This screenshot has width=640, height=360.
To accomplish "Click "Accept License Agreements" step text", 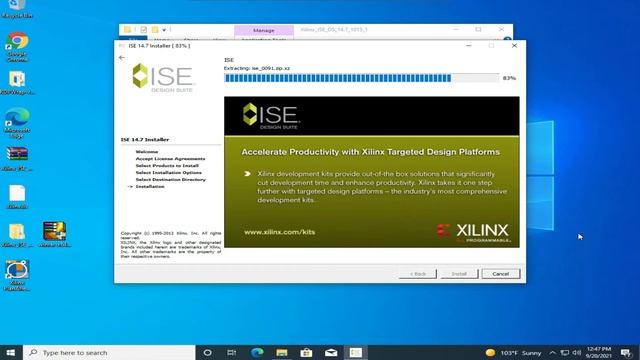I will coord(170,158).
